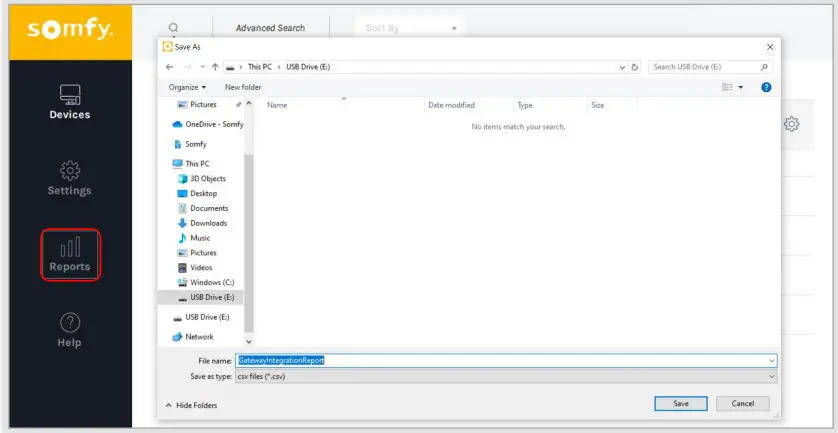
Task: Select Pictures under This PC
Action: click(197, 253)
